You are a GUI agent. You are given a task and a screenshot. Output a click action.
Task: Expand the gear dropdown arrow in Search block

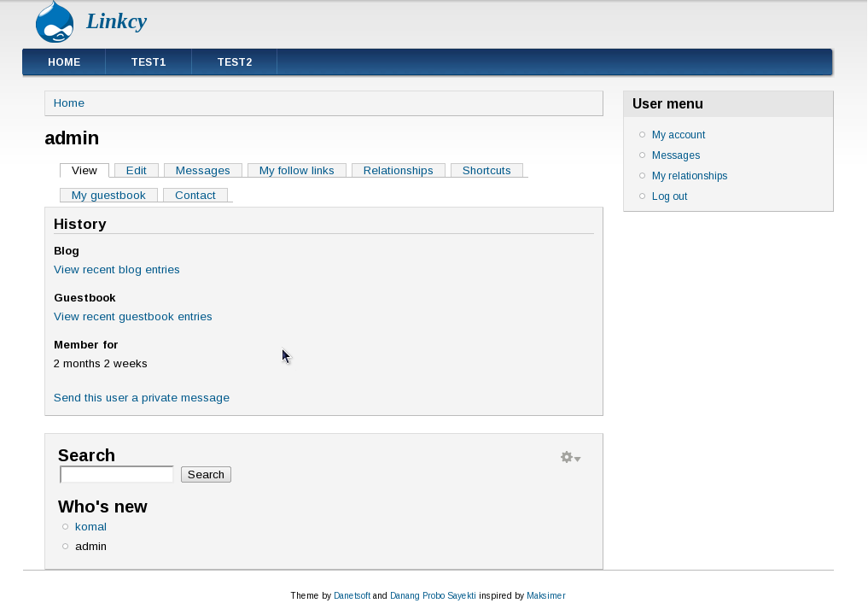577,459
